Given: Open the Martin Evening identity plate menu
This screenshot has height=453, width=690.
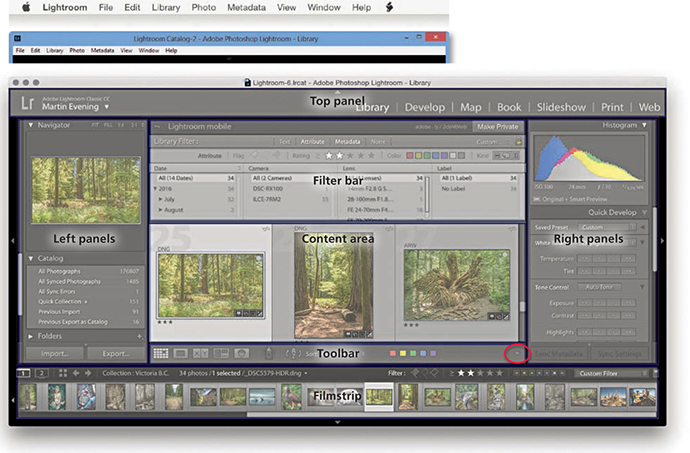Looking at the screenshot, I should pos(75,107).
